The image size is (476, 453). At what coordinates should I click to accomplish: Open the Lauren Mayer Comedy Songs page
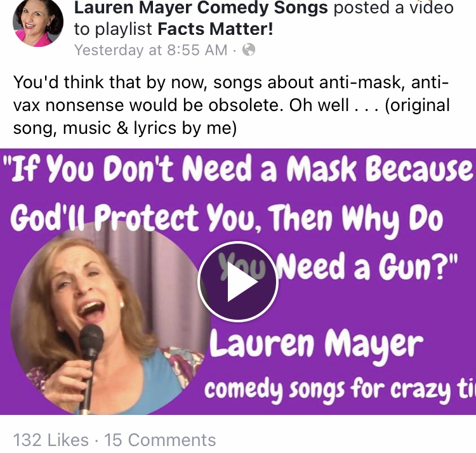coord(201,8)
